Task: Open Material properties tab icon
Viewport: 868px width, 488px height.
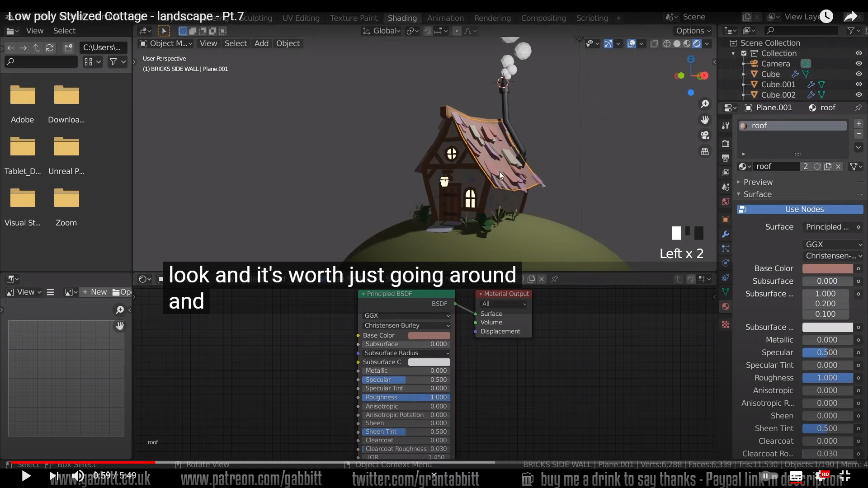Action: [x=726, y=306]
